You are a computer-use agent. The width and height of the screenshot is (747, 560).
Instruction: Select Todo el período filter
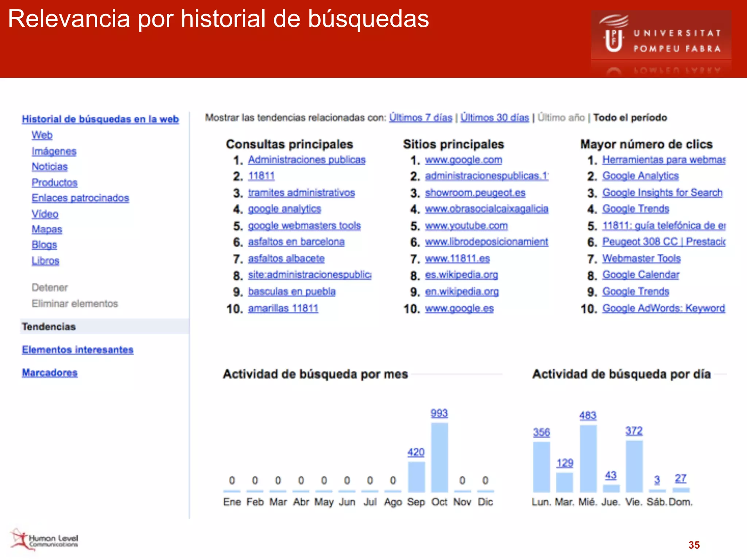630,118
